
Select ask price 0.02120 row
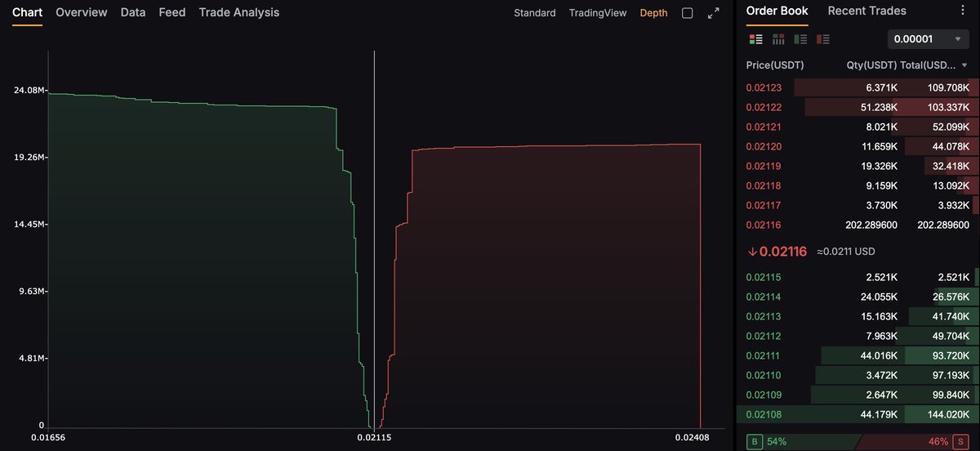pos(858,146)
